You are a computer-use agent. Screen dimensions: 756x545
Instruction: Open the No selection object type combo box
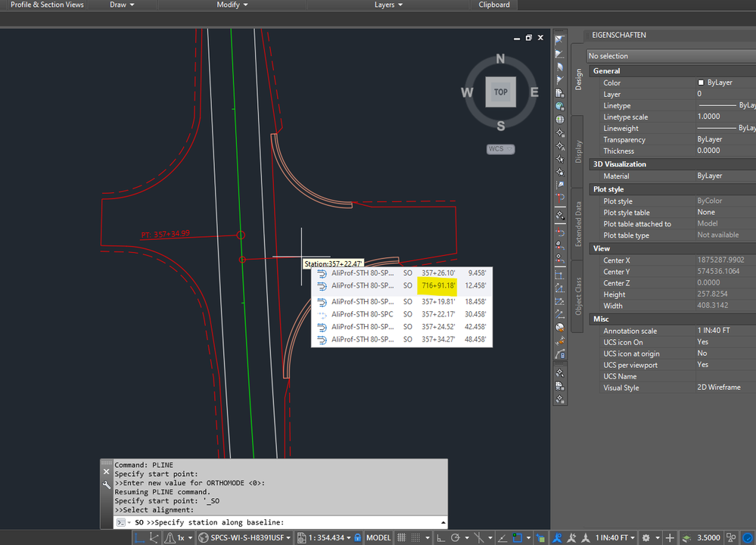(x=671, y=56)
